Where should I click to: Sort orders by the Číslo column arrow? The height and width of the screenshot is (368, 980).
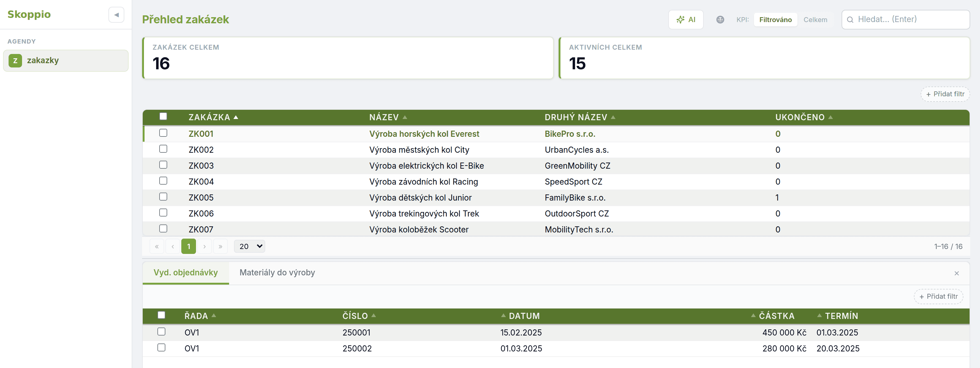[x=374, y=316]
